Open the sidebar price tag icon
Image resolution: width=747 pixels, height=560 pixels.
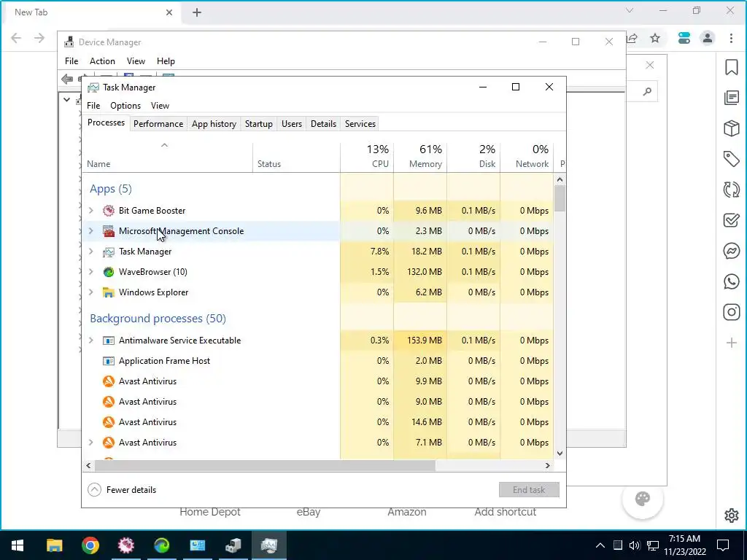coord(731,158)
